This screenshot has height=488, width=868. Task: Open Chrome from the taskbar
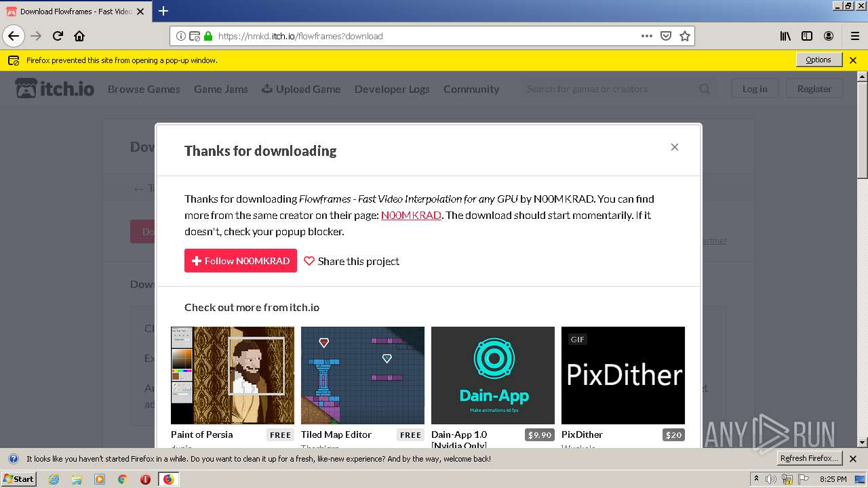tap(122, 479)
